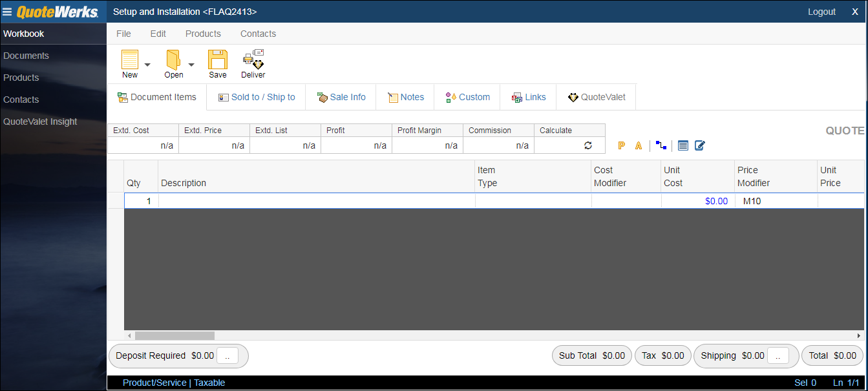The width and height of the screenshot is (868, 391).
Task: Click Ln 1/1 in the status bar
Action: (x=847, y=383)
